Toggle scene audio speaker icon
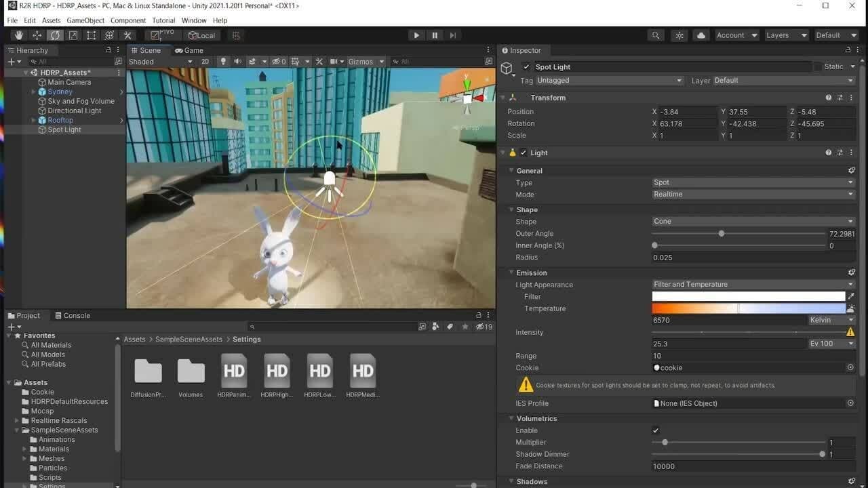The image size is (868, 488). point(237,62)
